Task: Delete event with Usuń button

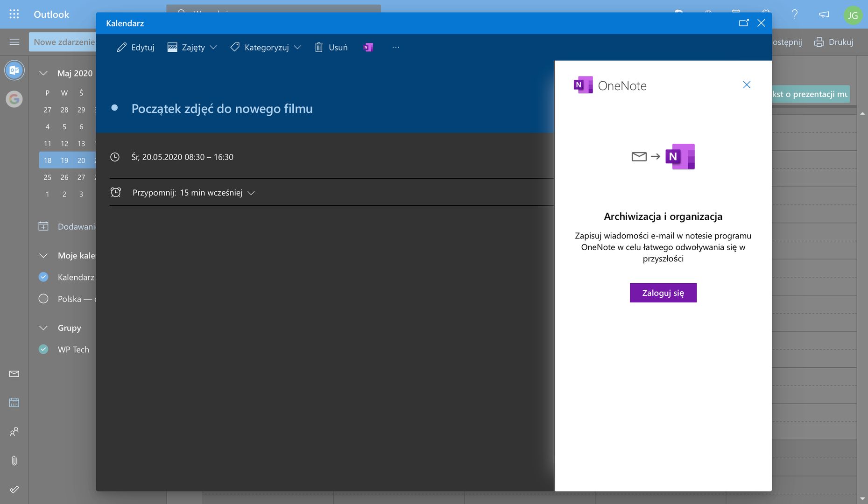Action: coord(331,47)
